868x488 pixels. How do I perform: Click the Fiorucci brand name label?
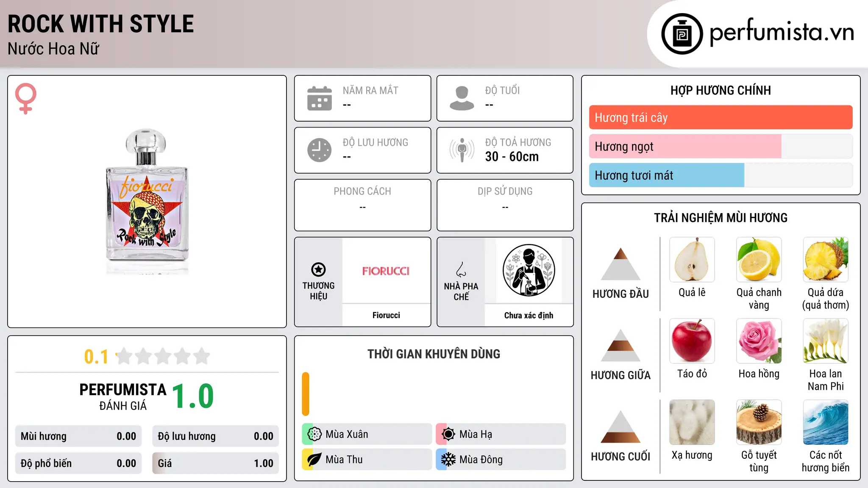click(x=386, y=315)
